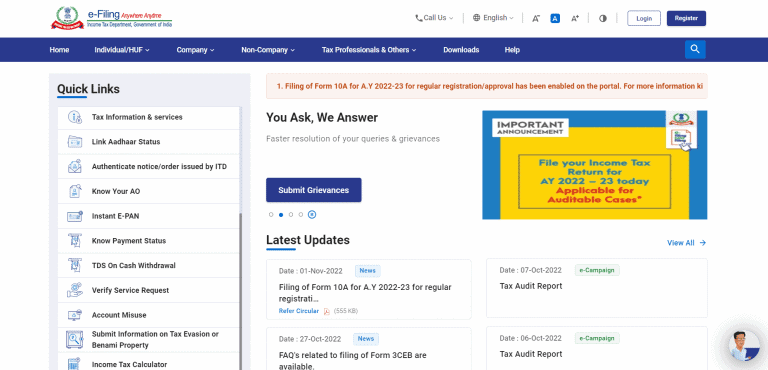Viewport: 768px width, 370px height.
Task: Open the Important Announcement banner image
Action: tap(595, 165)
